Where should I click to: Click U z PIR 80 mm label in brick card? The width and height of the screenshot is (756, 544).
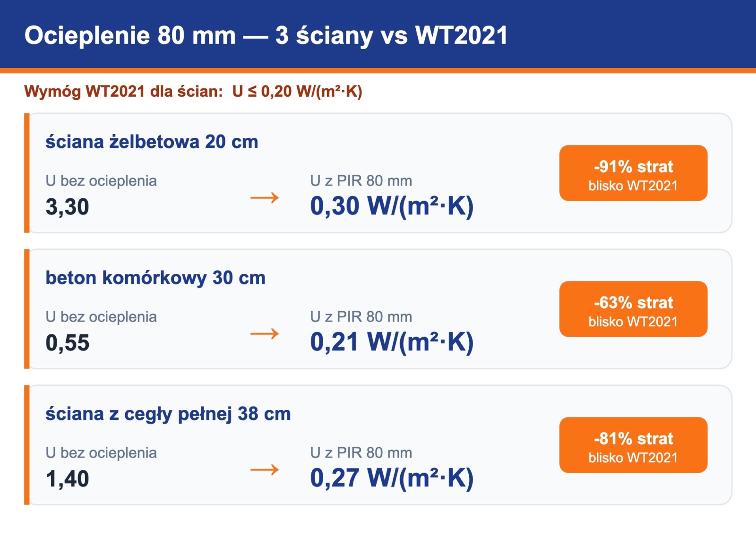pos(361,453)
